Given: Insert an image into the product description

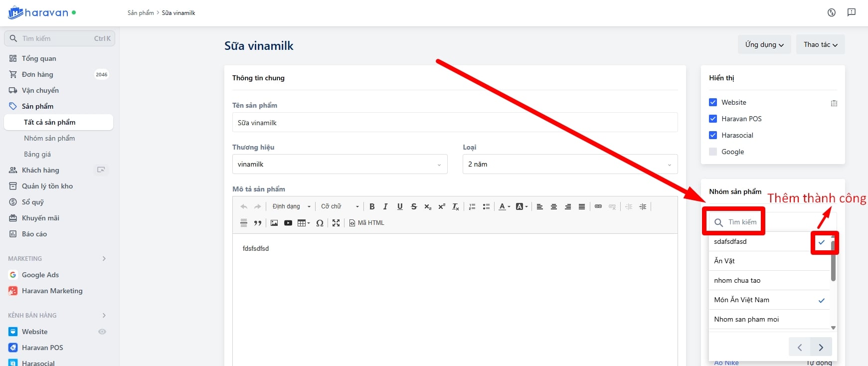Looking at the screenshot, I should [x=274, y=223].
